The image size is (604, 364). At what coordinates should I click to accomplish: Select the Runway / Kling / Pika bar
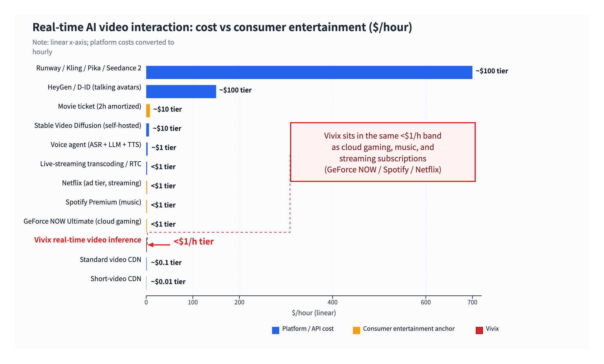309,72
